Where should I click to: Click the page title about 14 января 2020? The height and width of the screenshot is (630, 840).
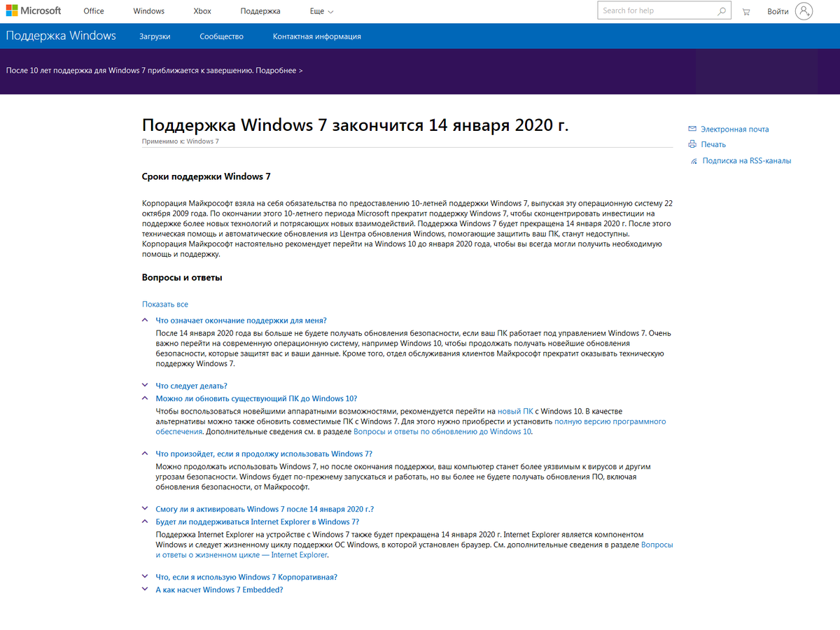tap(356, 125)
